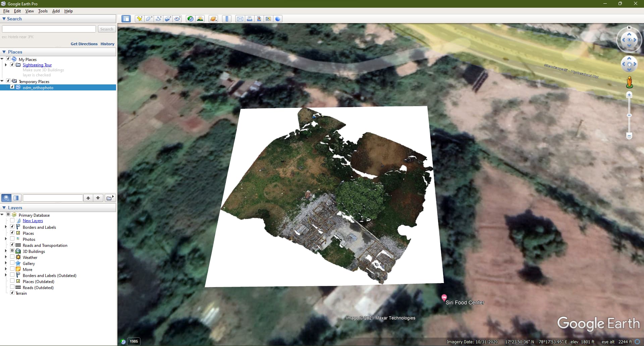Select the Add Placemark tool
This screenshot has height=346, width=644.
(x=140, y=19)
